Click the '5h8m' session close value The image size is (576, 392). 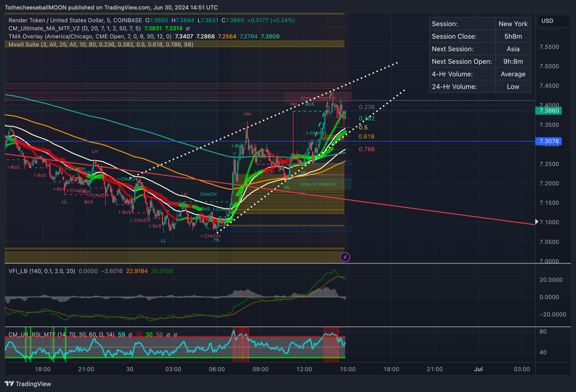coord(513,36)
